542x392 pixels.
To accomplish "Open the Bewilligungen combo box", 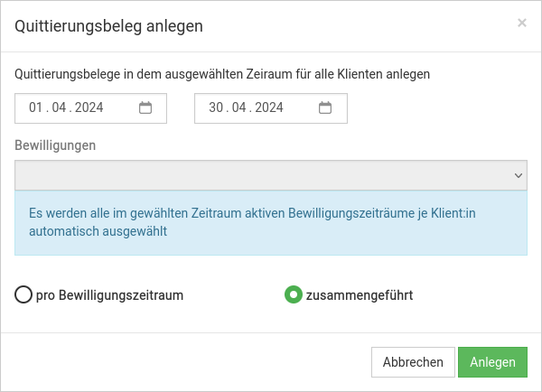I will pyautogui.click(x=262, y=175).
